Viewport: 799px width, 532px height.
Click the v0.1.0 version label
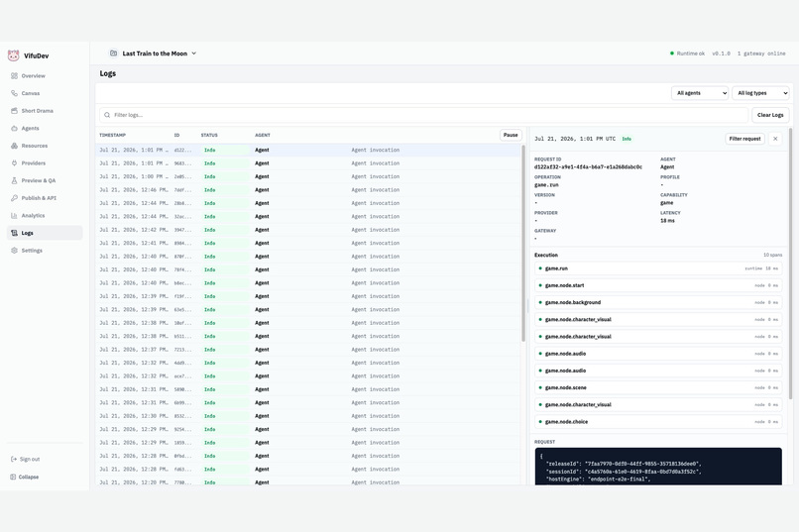tap(721, 53)
